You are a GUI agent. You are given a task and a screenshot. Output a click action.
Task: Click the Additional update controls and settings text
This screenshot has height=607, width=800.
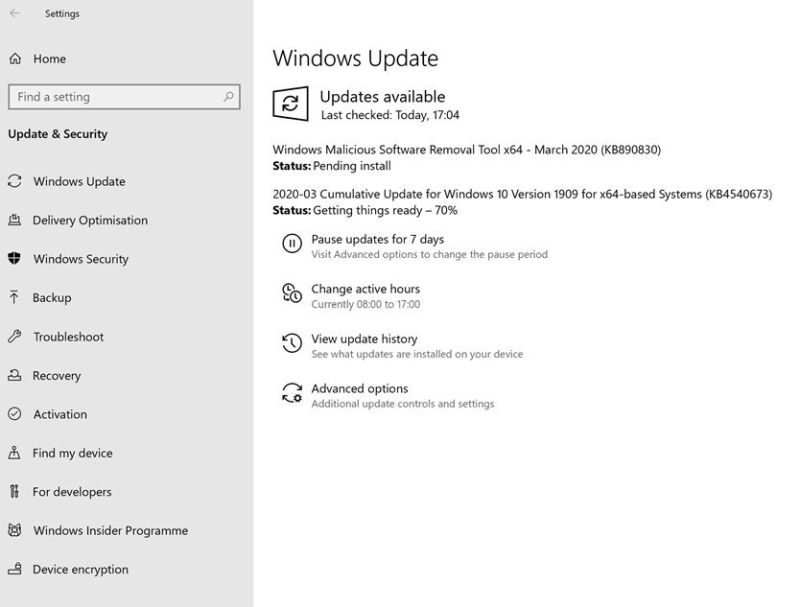coord(403,403)
